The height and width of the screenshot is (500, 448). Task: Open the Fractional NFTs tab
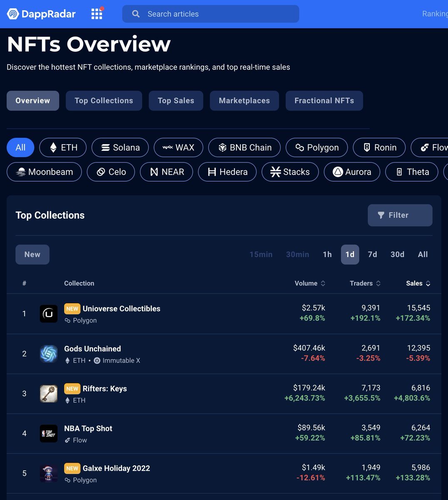pos(324,100)
